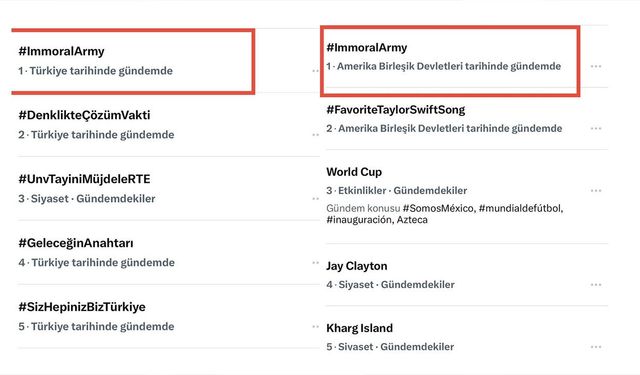Open more options for #UnvTayiniMüjdeleRTE trend

316,199
